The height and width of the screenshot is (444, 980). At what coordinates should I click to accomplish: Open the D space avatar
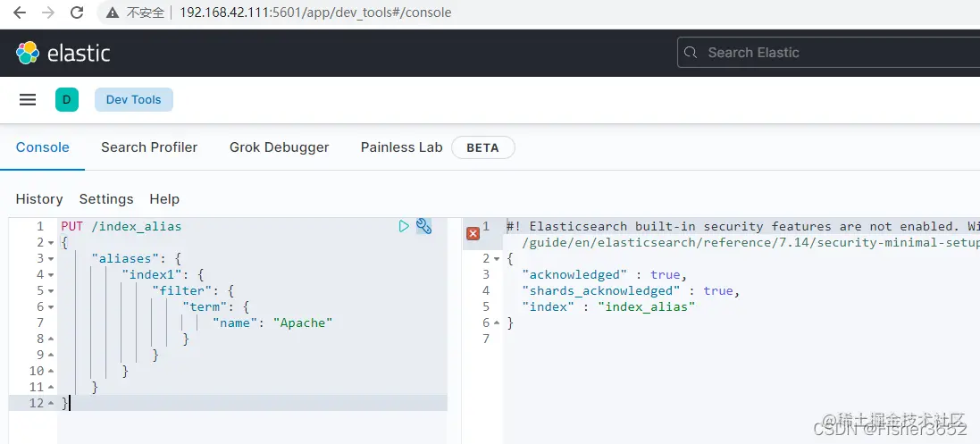click(67, 100)
